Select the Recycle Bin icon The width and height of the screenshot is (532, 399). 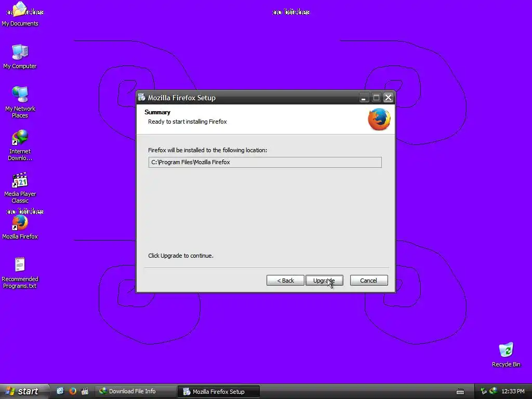[x=506, y=355]
